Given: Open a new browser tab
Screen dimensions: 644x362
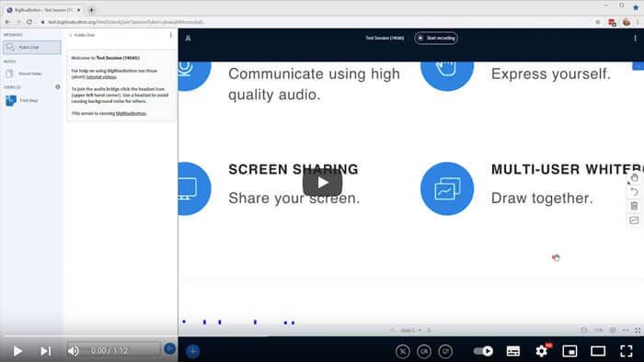Looking at the screenshot, I should (x=91, y=10).
